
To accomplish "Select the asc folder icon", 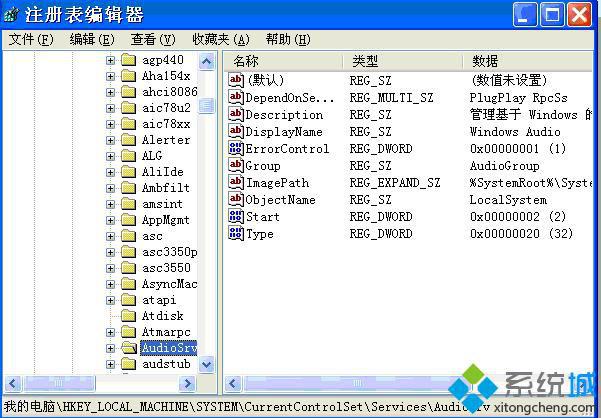I will 128,236.
